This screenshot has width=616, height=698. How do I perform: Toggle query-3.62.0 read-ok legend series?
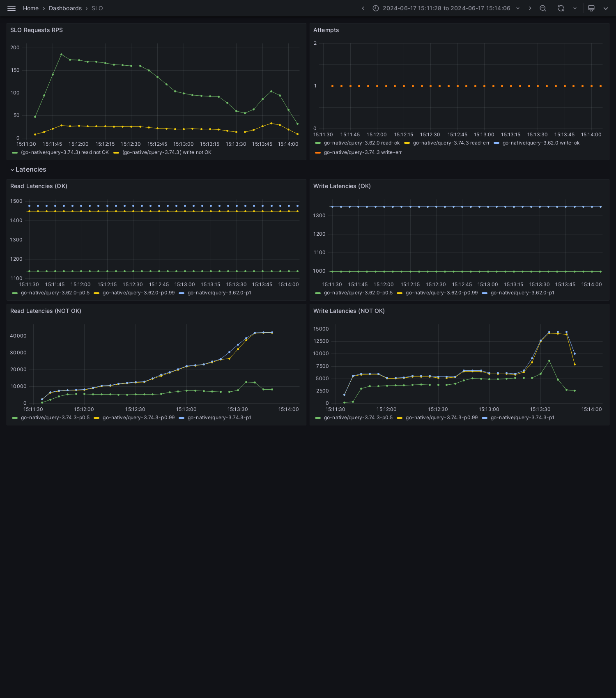coord(361,143)
